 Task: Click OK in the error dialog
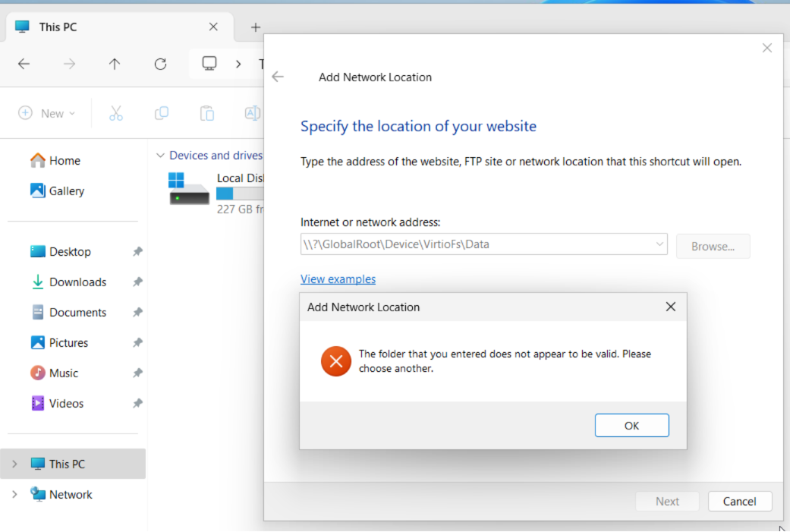(x=631, y=426)
